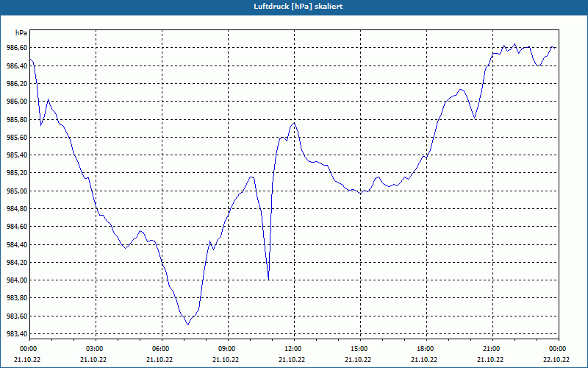Click the 985,20 axis value
The height and width of the screenshot is (368, 588).
pos(17,173)
